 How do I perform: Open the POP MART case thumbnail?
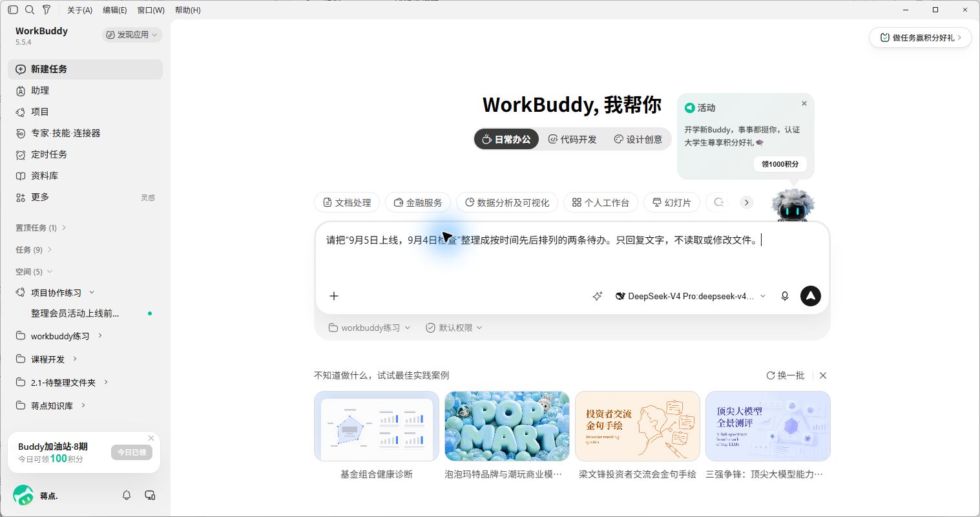[x=507, y=426]
